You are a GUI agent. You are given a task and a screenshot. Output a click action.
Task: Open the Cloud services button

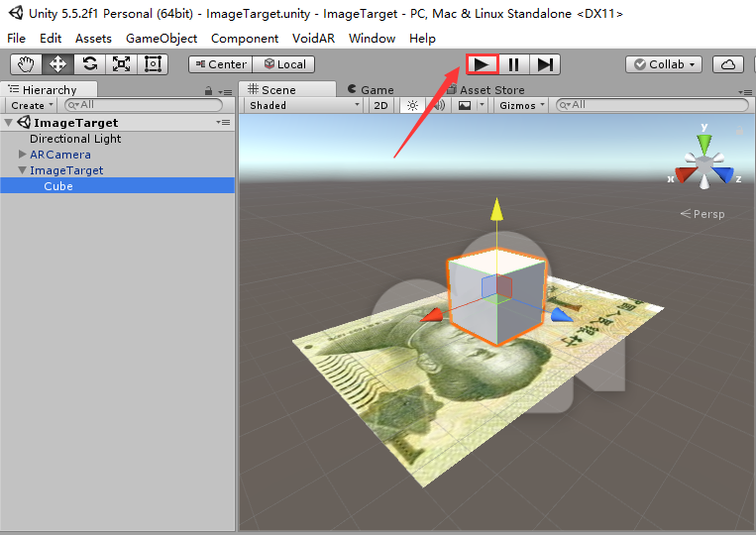point(728,64)
